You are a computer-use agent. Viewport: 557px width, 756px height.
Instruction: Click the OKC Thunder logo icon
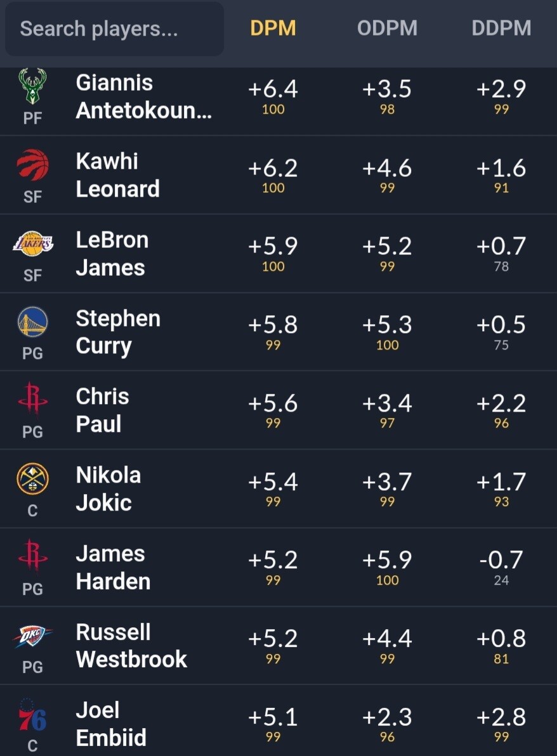pyautogui.click(x=33, y=636)
